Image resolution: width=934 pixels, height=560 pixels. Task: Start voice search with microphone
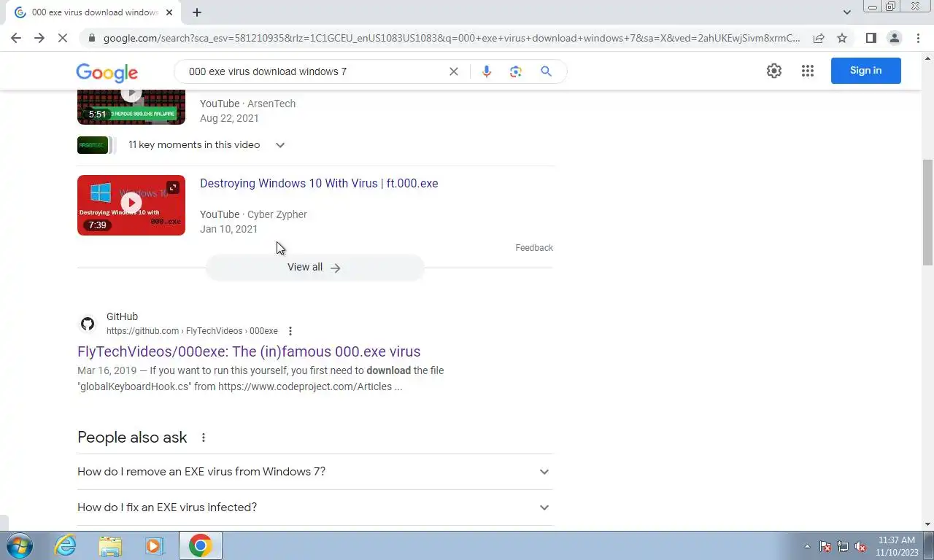[x=487, y=71]
